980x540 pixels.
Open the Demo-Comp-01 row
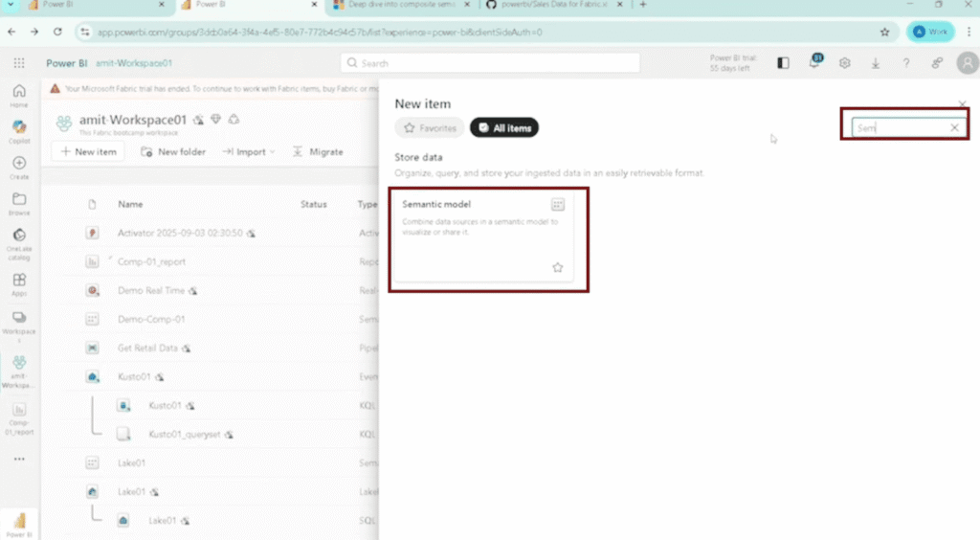click(151, 320)
